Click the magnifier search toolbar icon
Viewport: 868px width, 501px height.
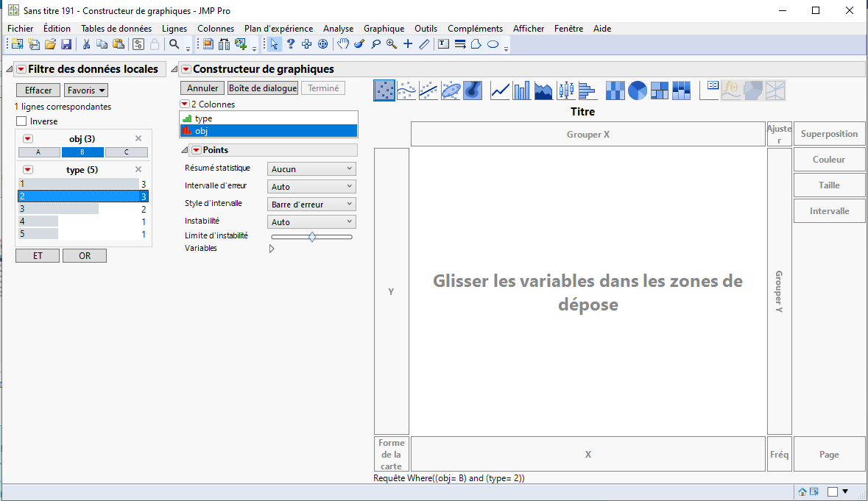(x=174, y=44)
